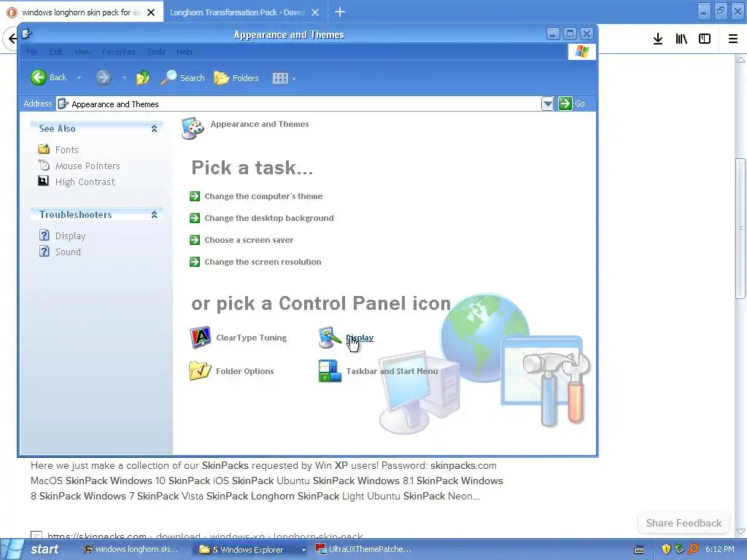Open the address bar dropdown

pyautogui.click(x=547, y=104)
